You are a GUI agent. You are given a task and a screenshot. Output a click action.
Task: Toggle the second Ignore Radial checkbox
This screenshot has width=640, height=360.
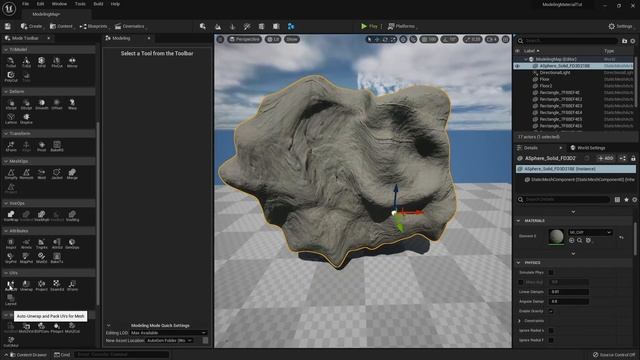click(551, 340)
